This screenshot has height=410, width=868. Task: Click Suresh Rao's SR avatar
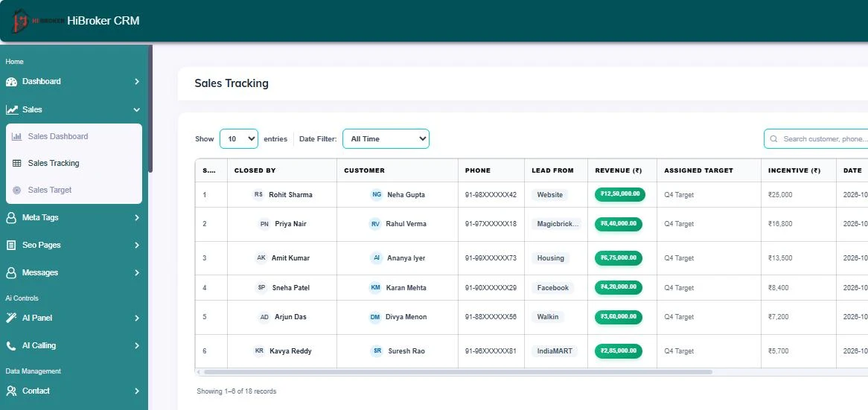[x=377, y=350]
